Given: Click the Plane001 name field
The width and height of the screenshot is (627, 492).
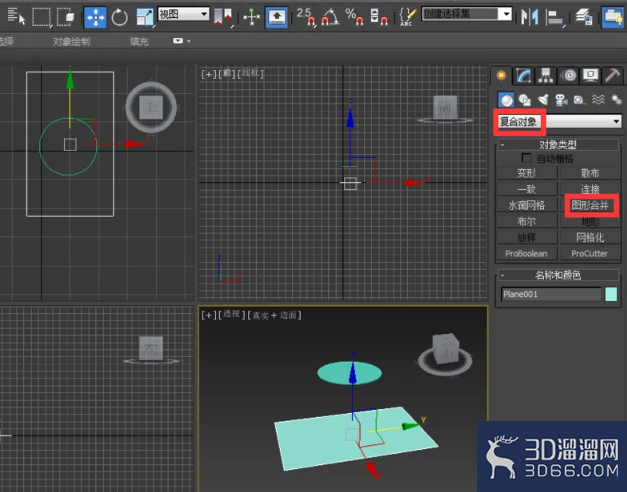Looking at the screenshot, I should point(551,294).
